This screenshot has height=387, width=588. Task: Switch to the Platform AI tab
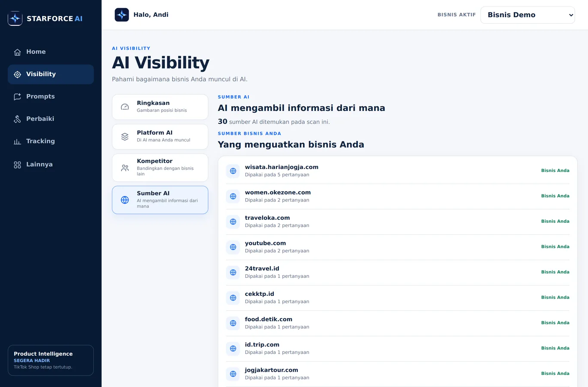click(x=160, y=137)
